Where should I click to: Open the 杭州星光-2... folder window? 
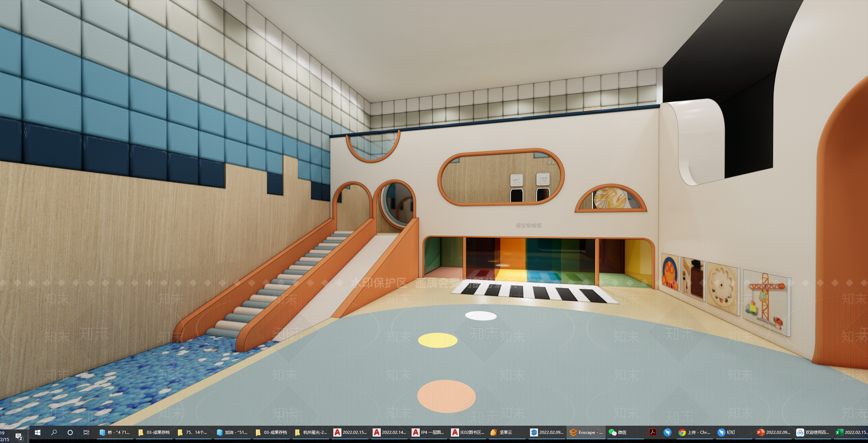(x=311, y=433)
